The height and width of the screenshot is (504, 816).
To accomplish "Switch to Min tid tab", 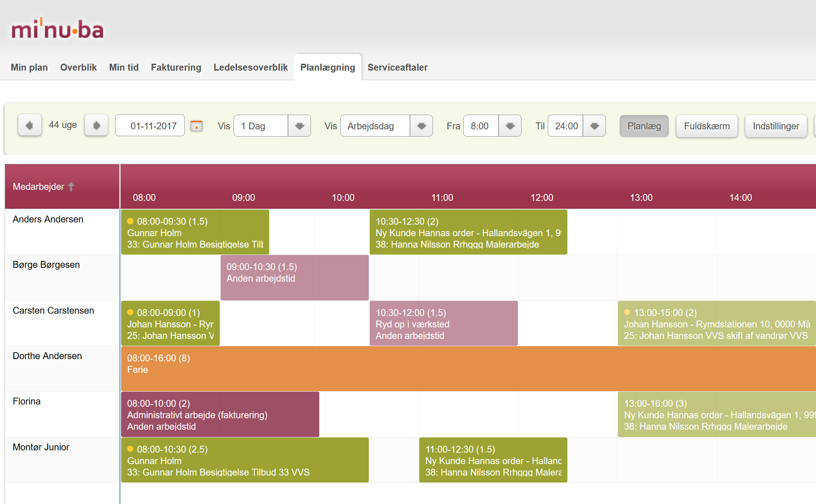I will [x=124, y=67].
